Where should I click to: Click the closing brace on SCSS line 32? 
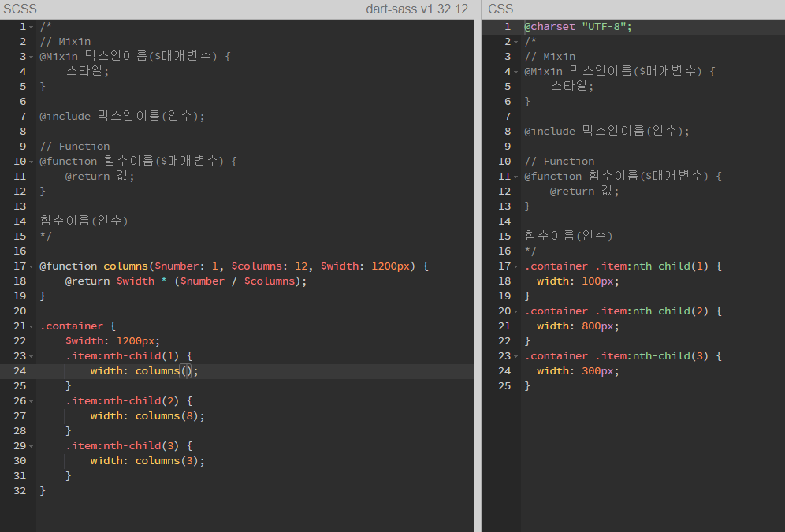click(43, 491)
